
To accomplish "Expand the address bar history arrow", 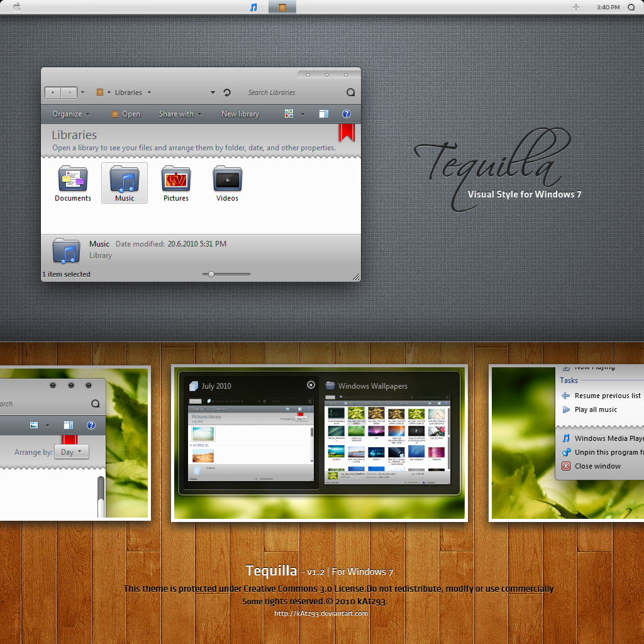I will [213, 92].
